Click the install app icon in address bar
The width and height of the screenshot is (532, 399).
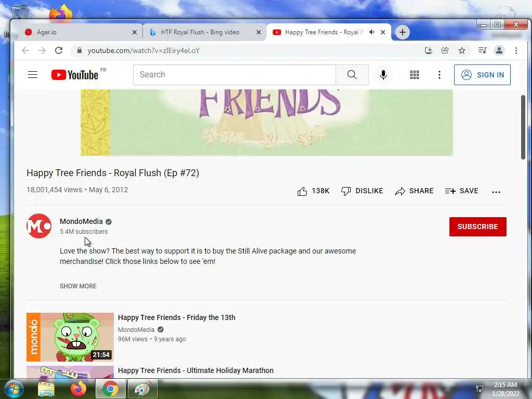429,50
